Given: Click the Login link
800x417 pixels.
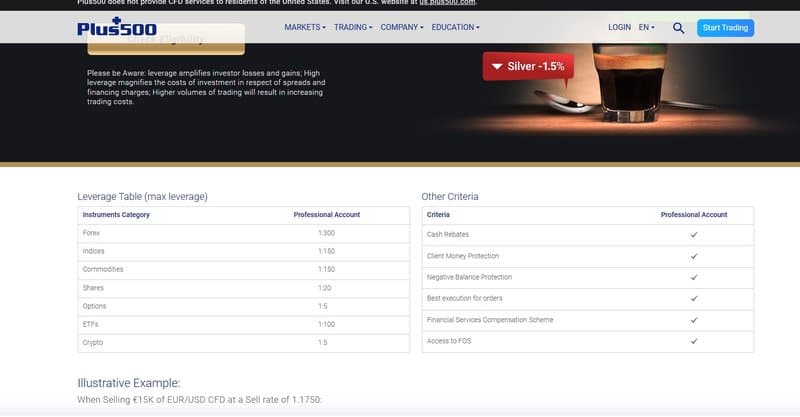Looking at the screenshot, I should (619, 27).
